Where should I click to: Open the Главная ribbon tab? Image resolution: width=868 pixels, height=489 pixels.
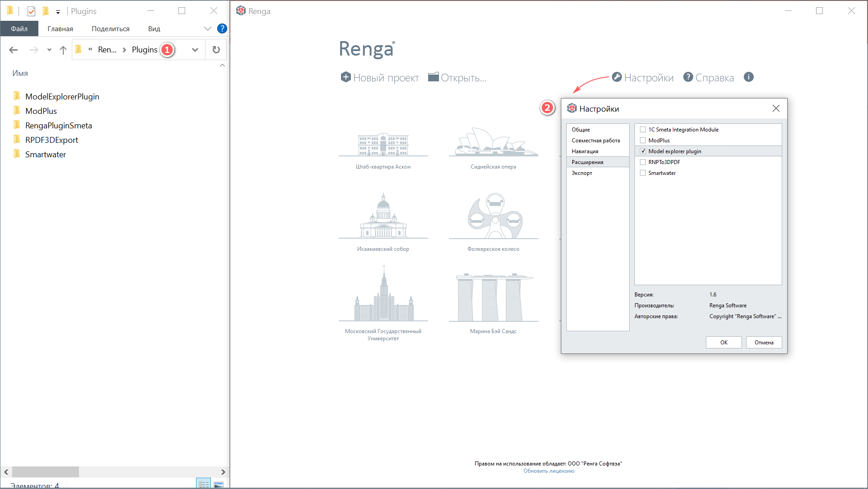pos(60,28)
